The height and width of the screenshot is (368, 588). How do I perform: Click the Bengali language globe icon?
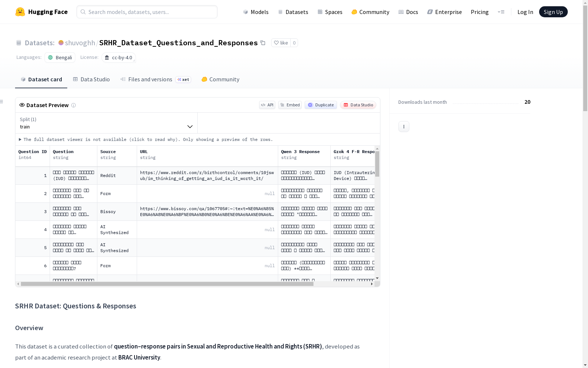tap(51, 57)
